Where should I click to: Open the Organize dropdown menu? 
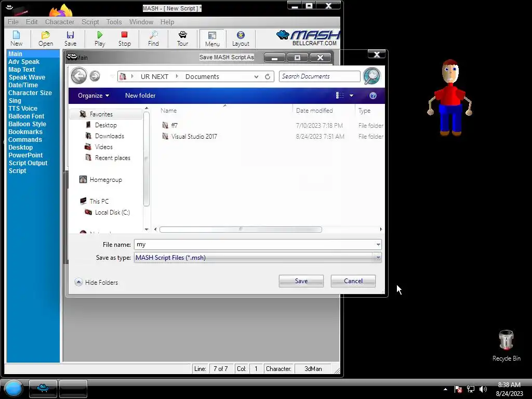(x=94, y=96)
